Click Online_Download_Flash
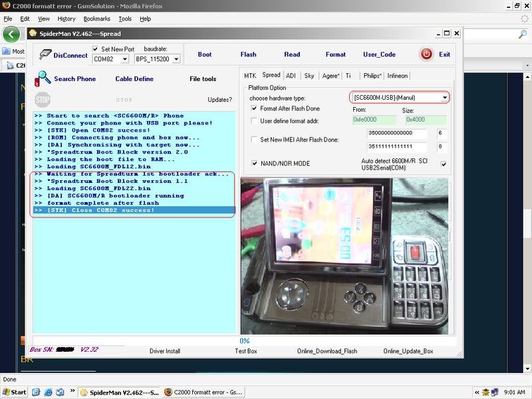The width and height of the screenshot is (532, 399). tap(327, 351)
